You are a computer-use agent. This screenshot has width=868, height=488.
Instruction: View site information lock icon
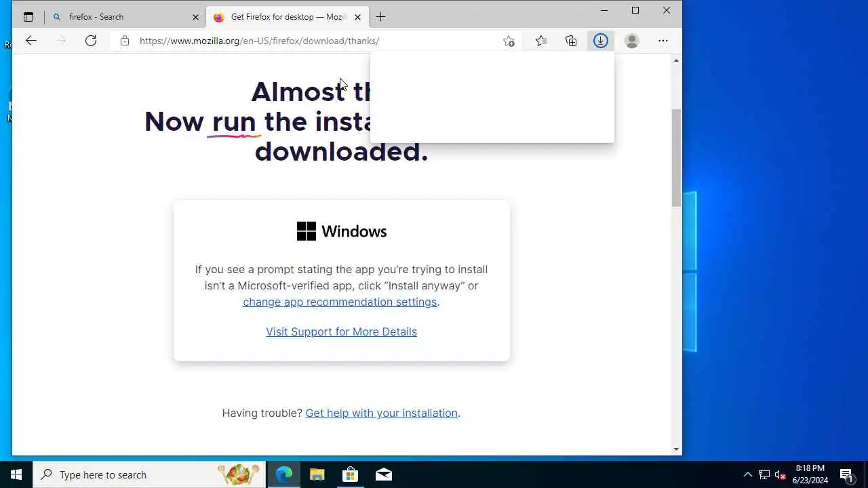point(125,41)
